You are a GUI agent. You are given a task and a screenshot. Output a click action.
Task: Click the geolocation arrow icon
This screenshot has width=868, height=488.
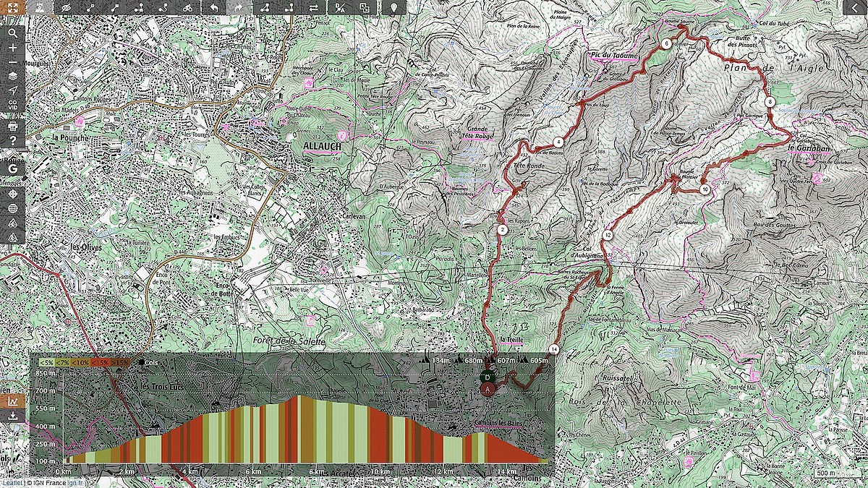click(12, 90)
